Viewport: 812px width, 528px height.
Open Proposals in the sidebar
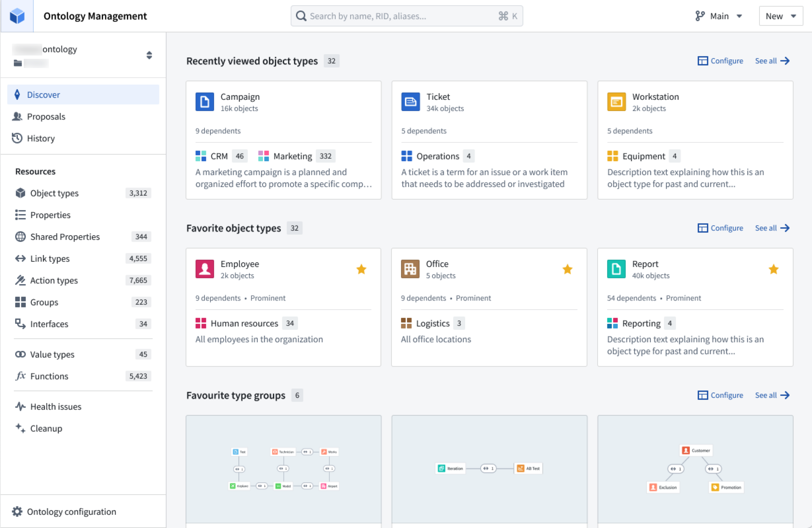pos(83,116)
